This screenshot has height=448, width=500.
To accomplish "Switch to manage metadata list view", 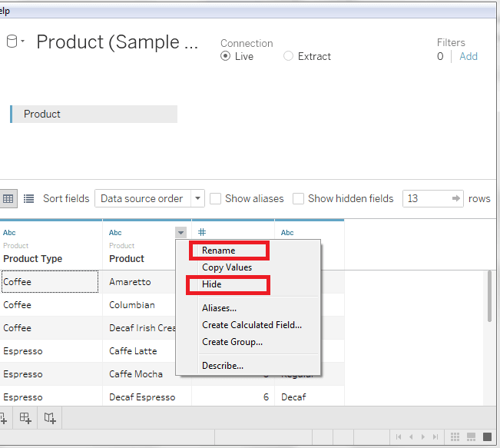I will pos(28,198).
